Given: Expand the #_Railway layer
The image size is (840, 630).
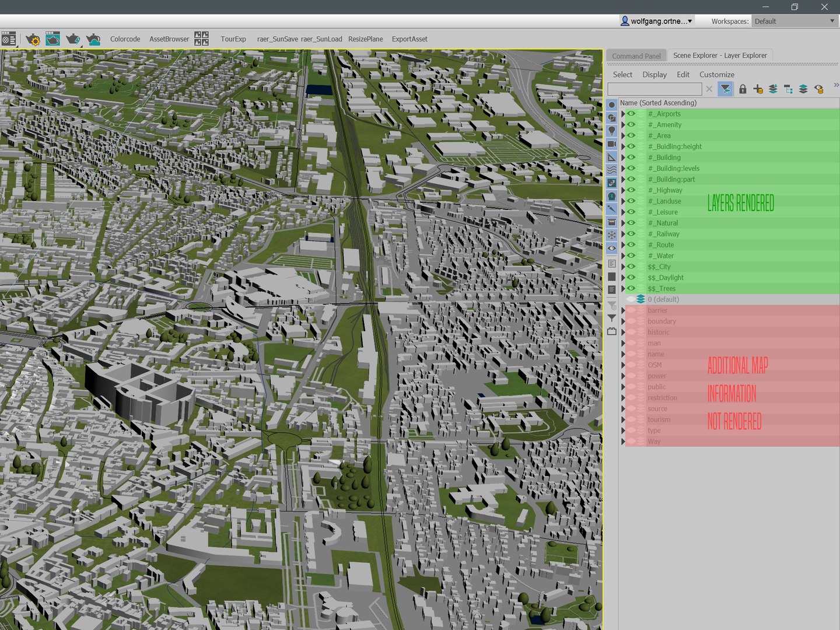Looking at the screenshot, I should tap(623, 234).
